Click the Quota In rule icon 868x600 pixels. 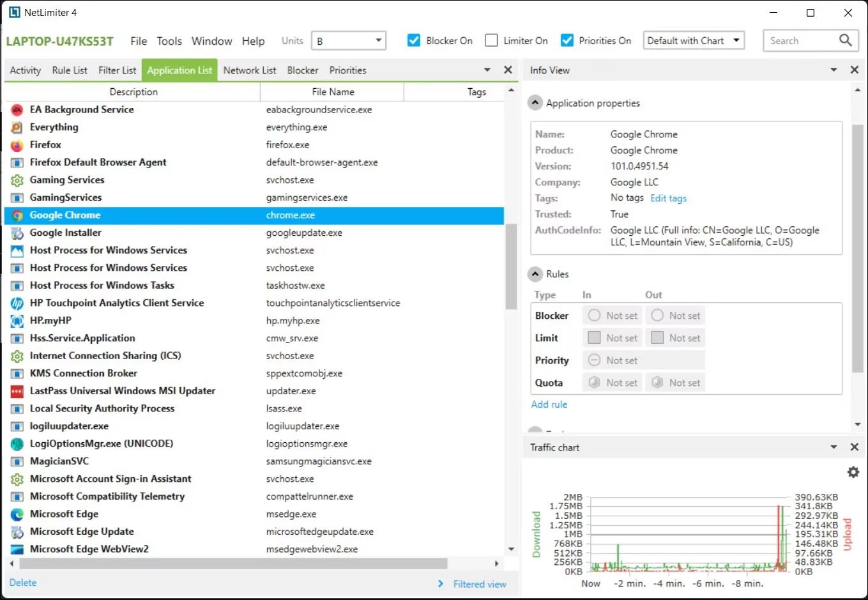(x=594, y=383)
